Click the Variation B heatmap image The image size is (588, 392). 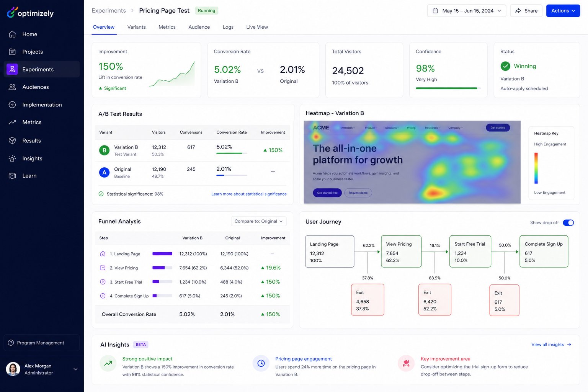(412, 162)
